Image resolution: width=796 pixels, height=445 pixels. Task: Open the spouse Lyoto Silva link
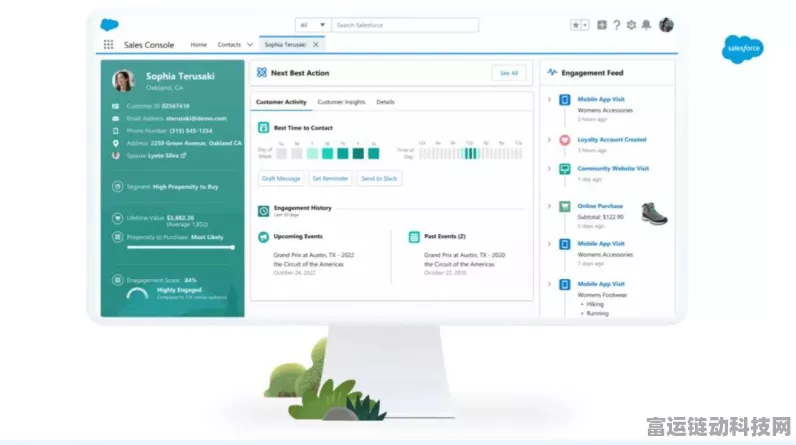[167, 156]
